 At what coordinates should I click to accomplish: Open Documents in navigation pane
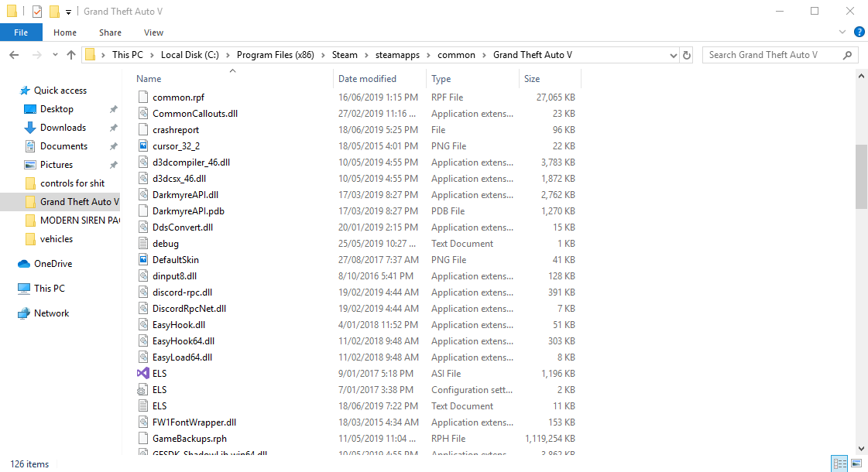point(63,146)
